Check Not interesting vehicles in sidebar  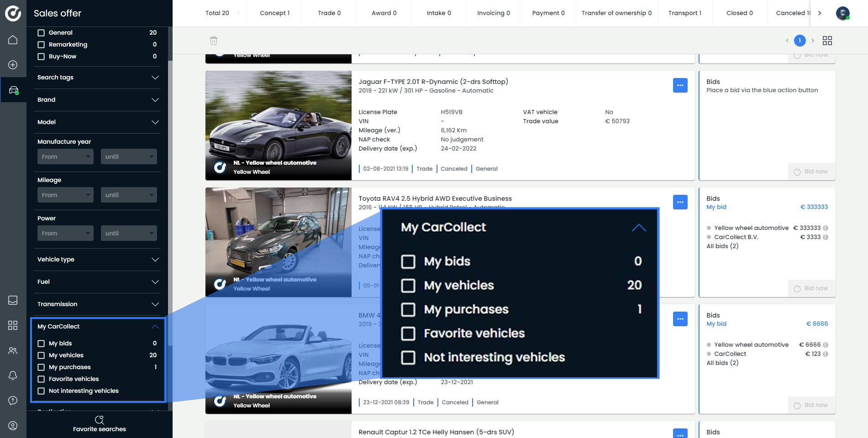(x=41, y=391)
